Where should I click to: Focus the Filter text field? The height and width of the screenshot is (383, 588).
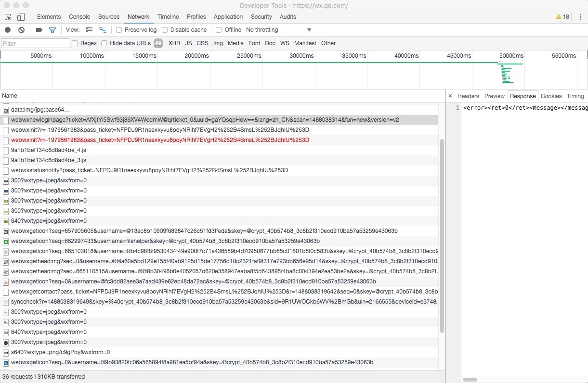click(36, 43)
